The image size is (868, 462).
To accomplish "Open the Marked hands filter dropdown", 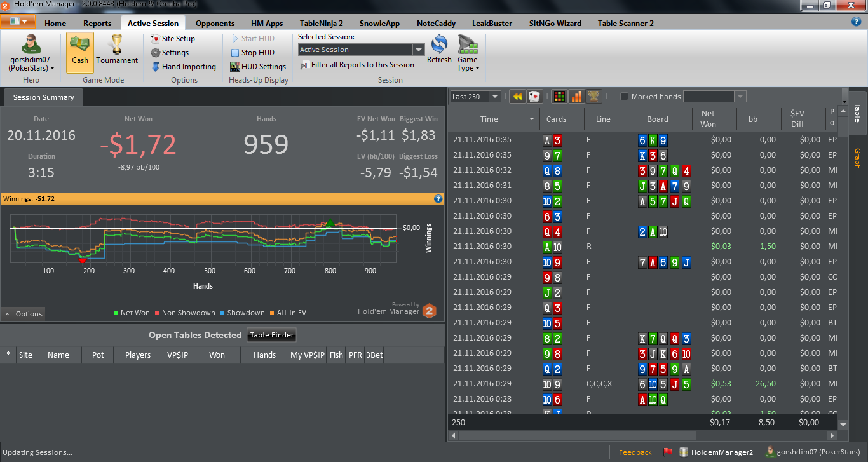I will click(x=740, y=97).
